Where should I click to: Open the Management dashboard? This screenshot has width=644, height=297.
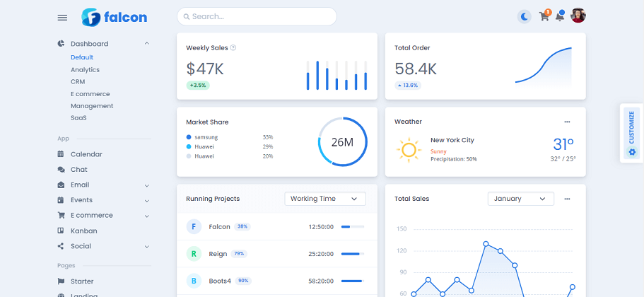point(92,106)
